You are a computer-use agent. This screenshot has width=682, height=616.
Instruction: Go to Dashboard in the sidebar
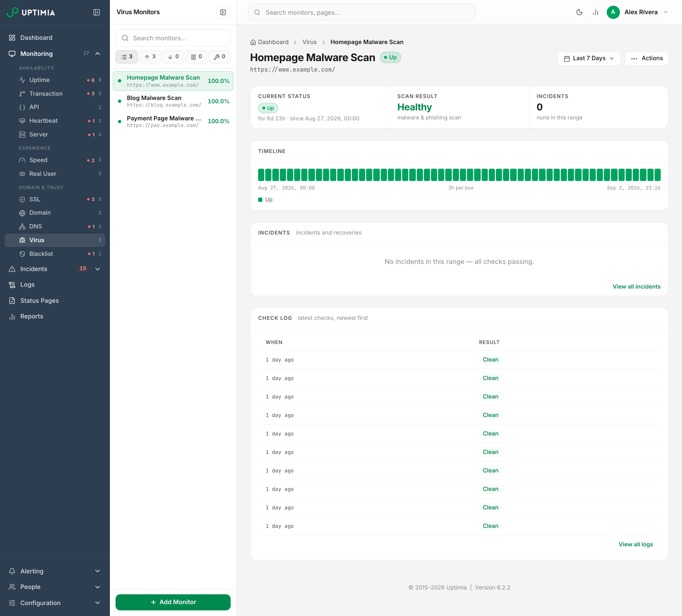(55, 38)
